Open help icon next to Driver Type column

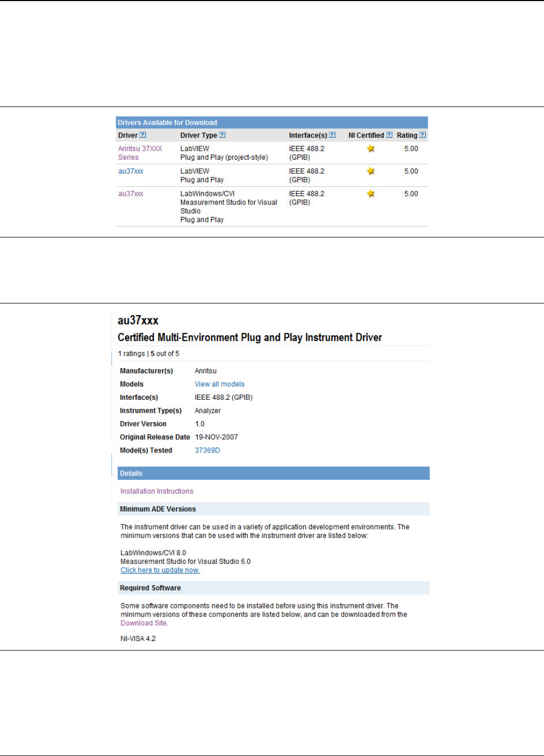tap(222, 135)
